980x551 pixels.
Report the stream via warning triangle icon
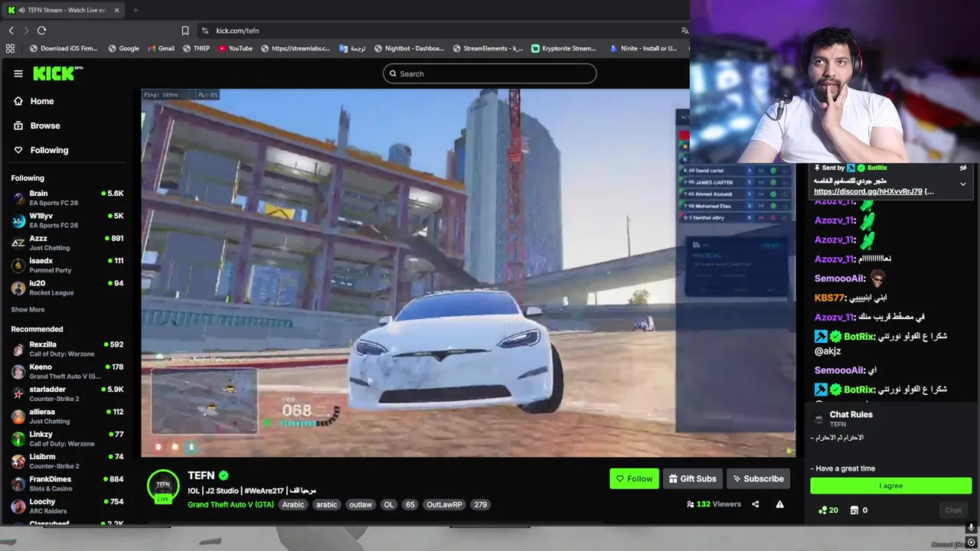click(x=779, y=504)
